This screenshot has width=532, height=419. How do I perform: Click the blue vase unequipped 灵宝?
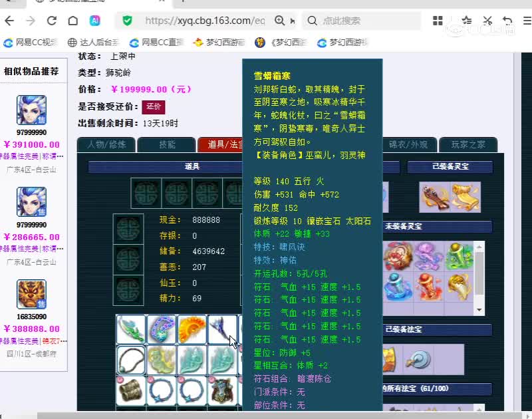(x=398, y=287)
